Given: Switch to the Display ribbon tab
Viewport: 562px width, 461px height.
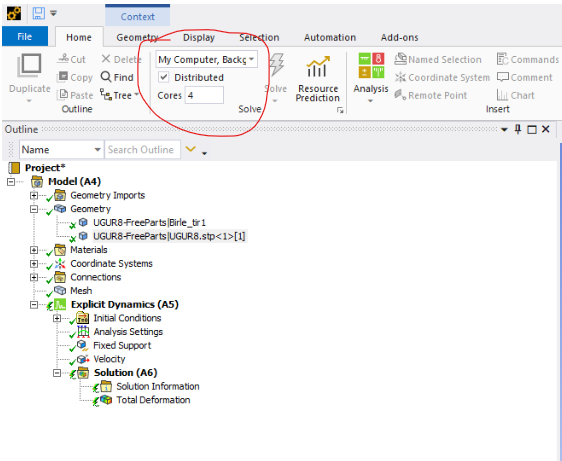Looking at the screenshot, I should (x=199, y=37).
